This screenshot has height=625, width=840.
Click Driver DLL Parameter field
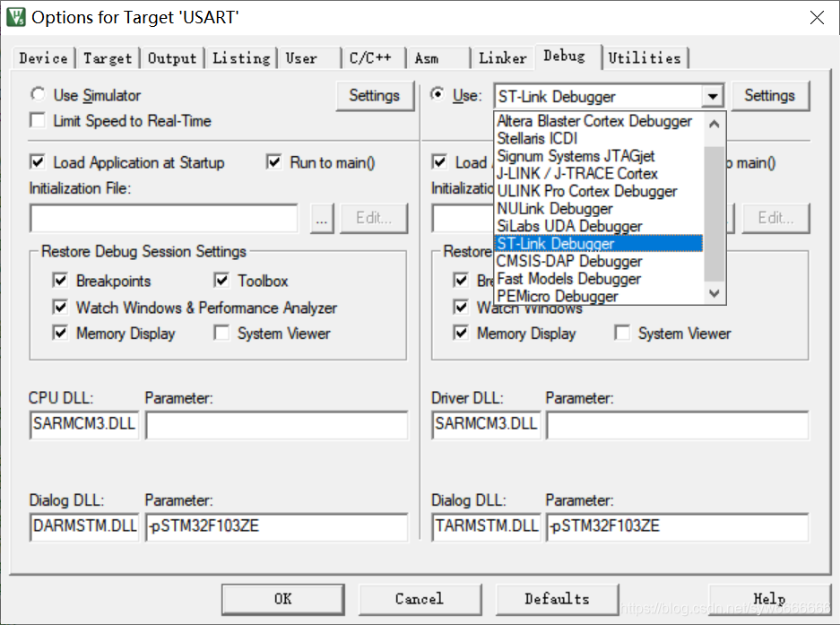677,425
